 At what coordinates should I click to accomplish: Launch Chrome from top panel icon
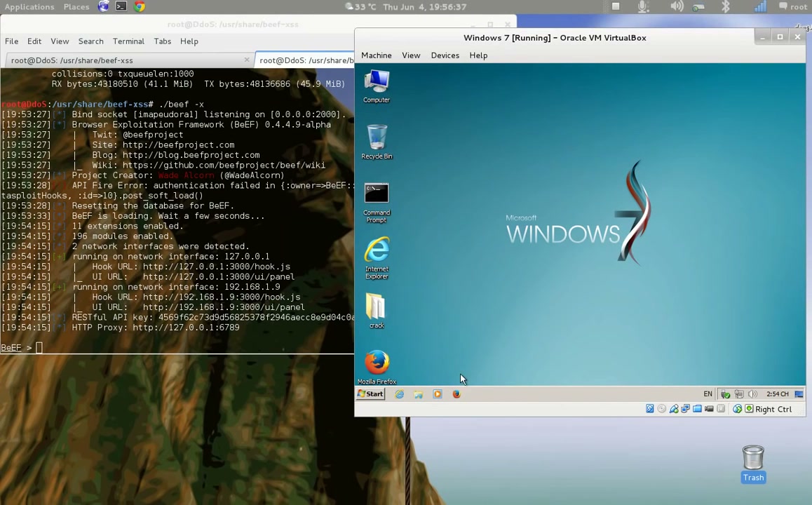click(140, 7)
